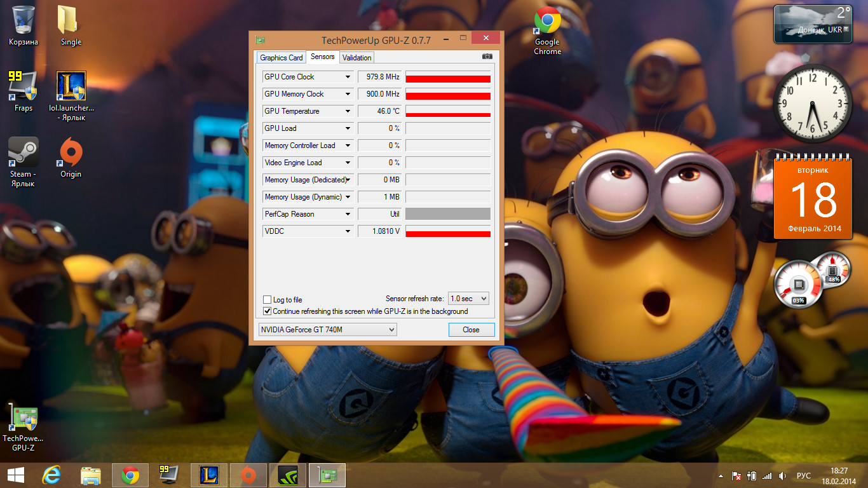This screenshot has width=868, height=488.
Task: Click the volume speaker tray icon
Action: 783,476
